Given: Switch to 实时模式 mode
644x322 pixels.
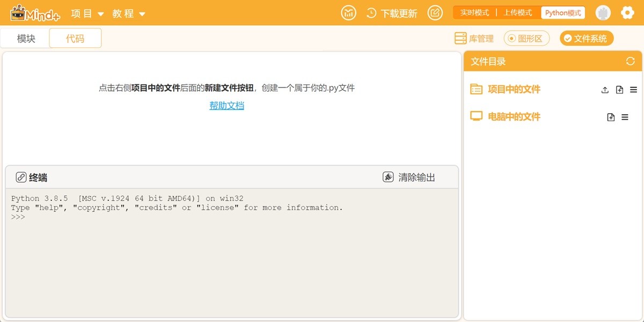Looking at the screenshot, I should (473, 12).
